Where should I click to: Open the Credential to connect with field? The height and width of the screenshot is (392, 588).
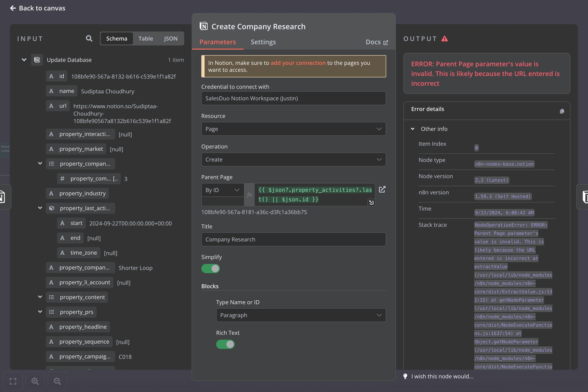[293, 98]
